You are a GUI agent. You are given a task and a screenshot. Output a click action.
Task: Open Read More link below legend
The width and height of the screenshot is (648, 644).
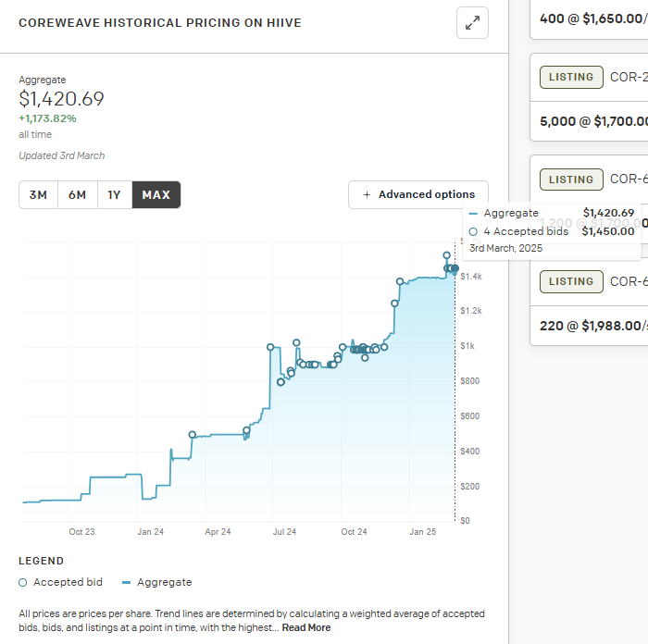pos(306,627)
